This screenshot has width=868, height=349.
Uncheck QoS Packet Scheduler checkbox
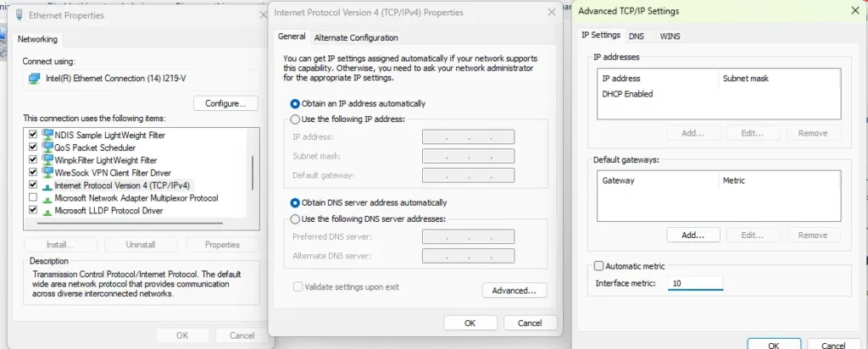[33, 147]
